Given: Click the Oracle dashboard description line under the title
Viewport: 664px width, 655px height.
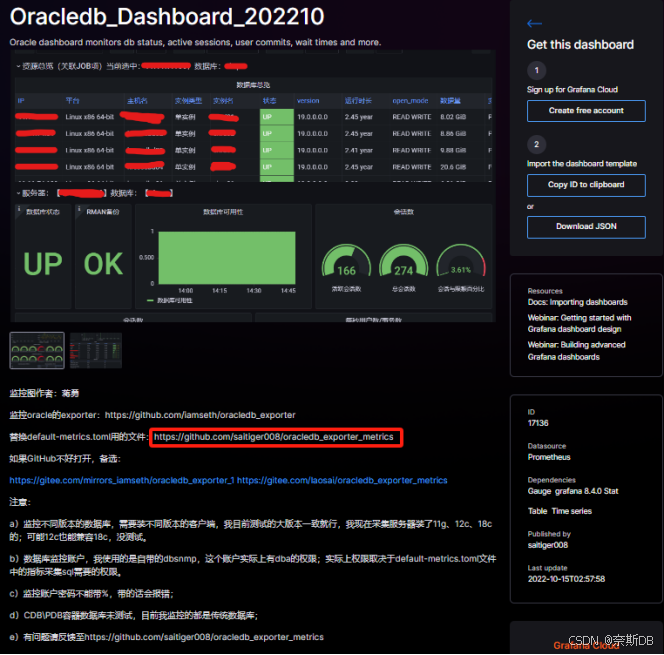Looking at the screenshot, I should pyautogui.click(x=195, y=42).
